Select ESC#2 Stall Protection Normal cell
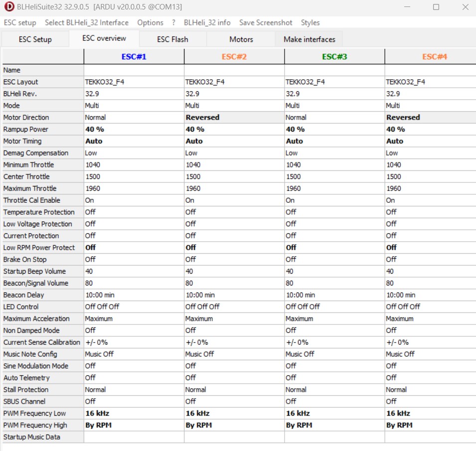The height and width of the screenshot is (451, 476). 234,390
